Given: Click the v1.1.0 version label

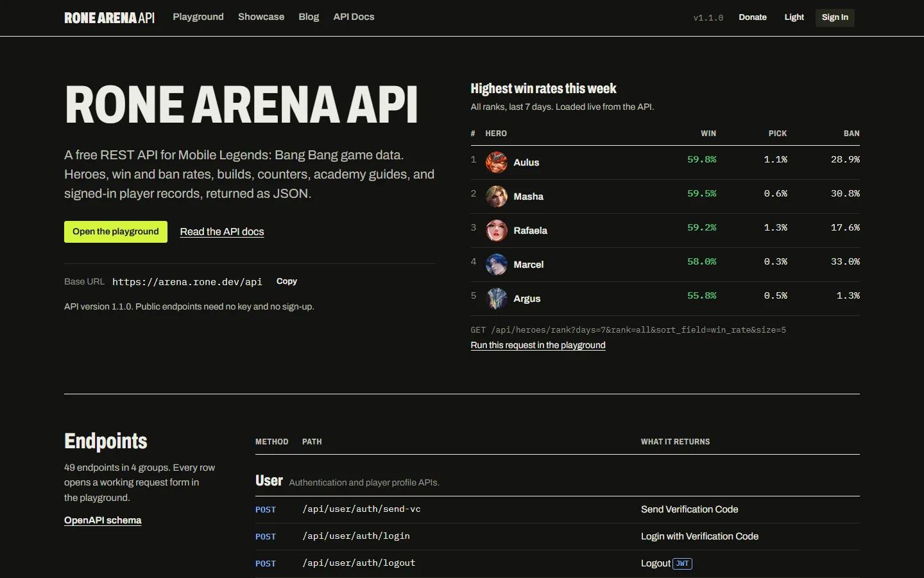Looking at the screenshot, I should [x=708, y=18].
